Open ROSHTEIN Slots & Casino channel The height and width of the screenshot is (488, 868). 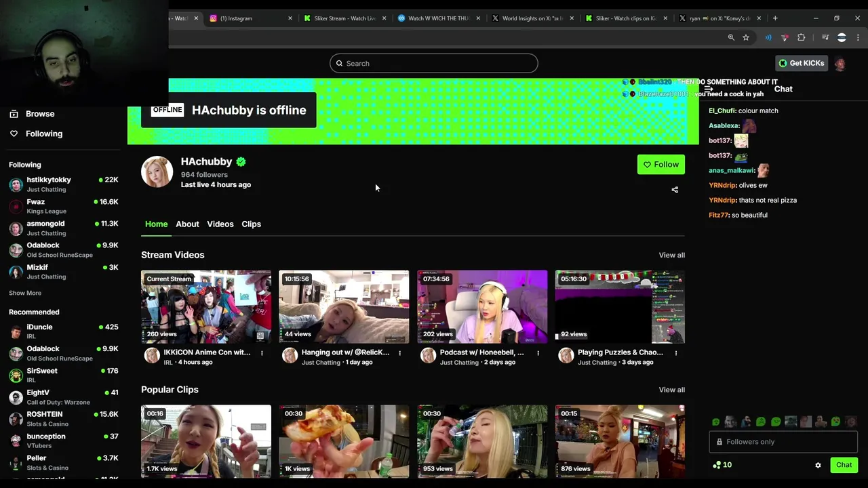click(x=64, y=419)
